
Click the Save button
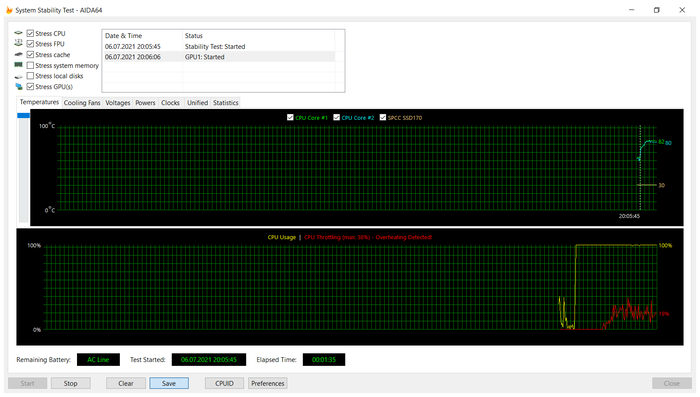pos(169,383)
